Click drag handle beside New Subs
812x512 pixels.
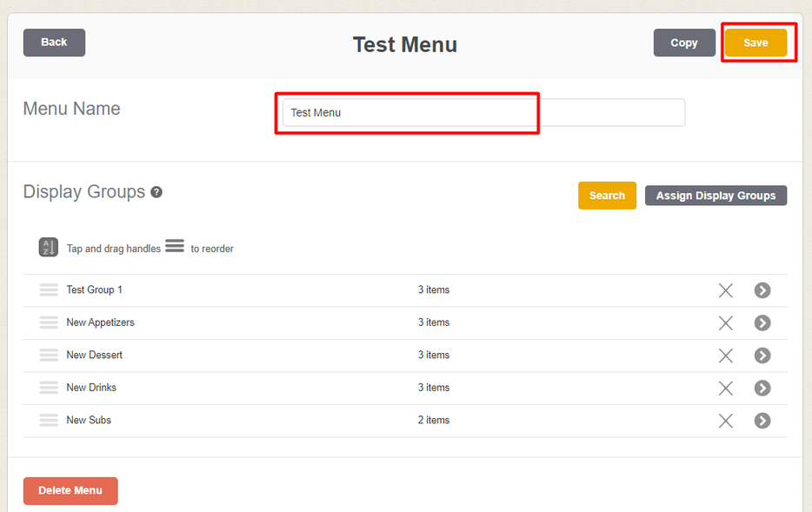point(49,421)
